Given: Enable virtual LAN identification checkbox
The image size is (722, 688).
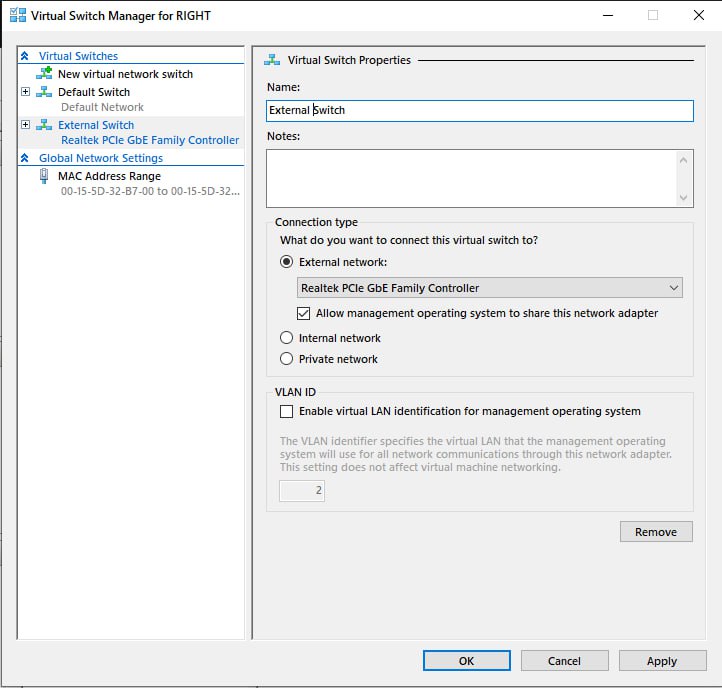Looking at the screenshot, I should click(x=287, y=411).
